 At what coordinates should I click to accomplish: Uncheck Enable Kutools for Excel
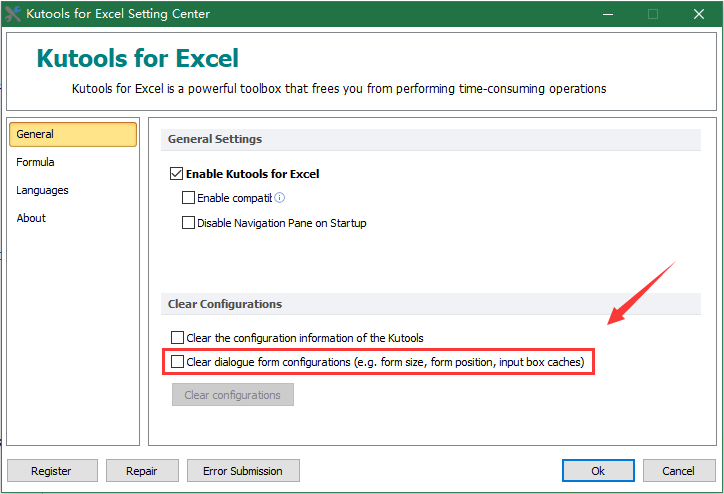[x=177, y=174]
